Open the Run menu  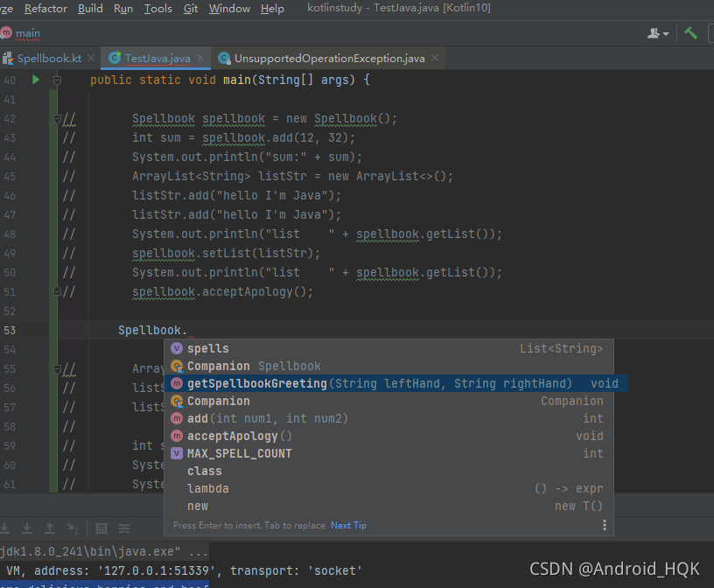123,9
